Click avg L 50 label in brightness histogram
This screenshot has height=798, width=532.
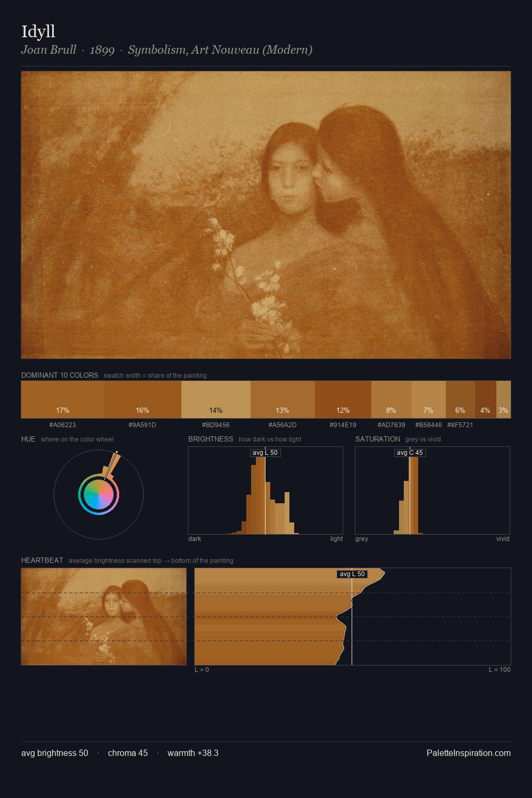tap(265, 453)
